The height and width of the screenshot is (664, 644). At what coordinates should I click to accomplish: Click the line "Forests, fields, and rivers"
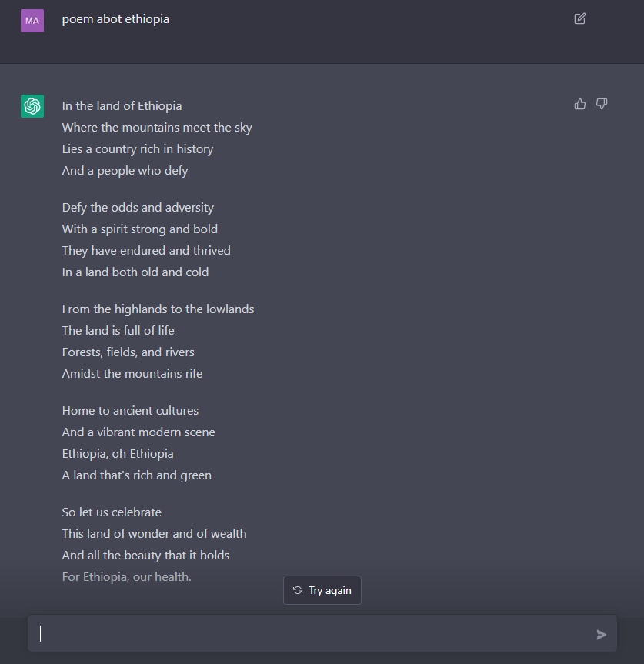pos(128,352)
